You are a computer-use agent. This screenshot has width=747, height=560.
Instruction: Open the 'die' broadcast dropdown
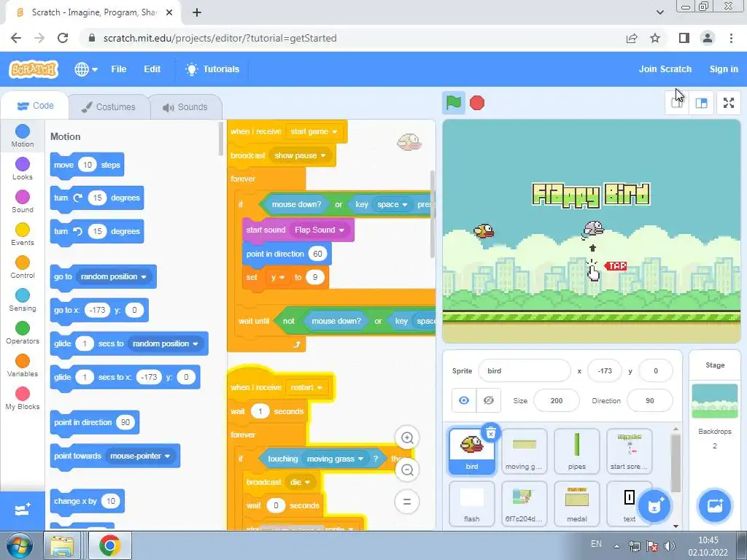click(x=300, y=482)
